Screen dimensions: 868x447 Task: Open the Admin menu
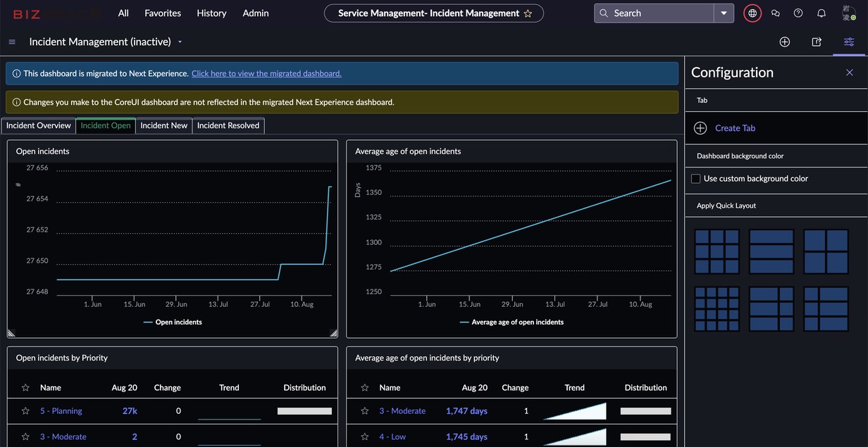pyautogui.click(x=256, y=13)
